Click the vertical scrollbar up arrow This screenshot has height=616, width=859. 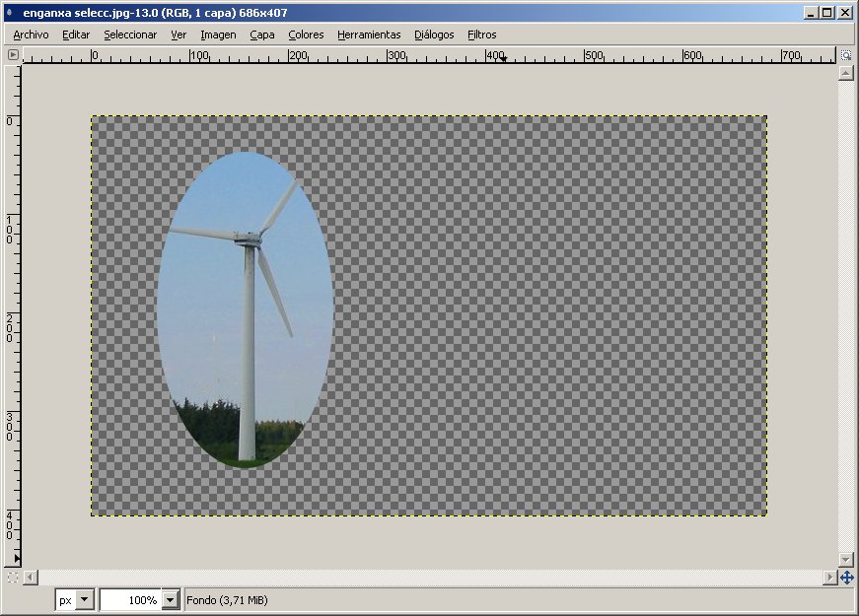click(846, 73)
